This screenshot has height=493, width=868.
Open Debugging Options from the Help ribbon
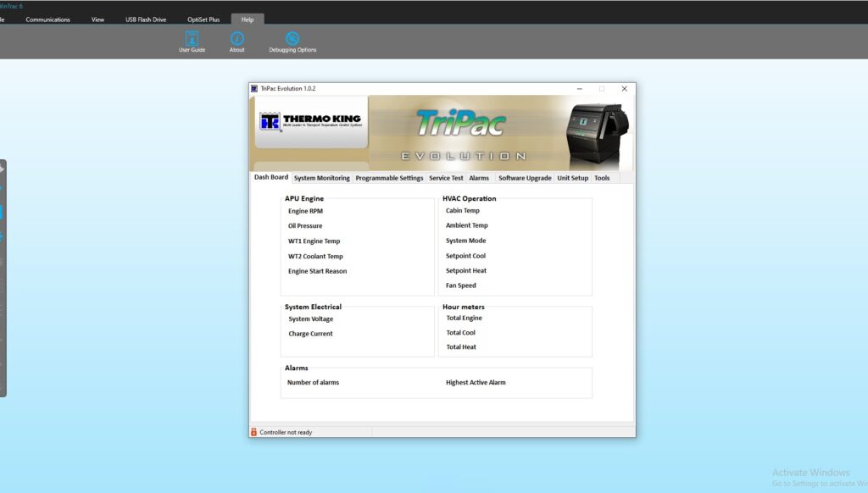(292, 40)
